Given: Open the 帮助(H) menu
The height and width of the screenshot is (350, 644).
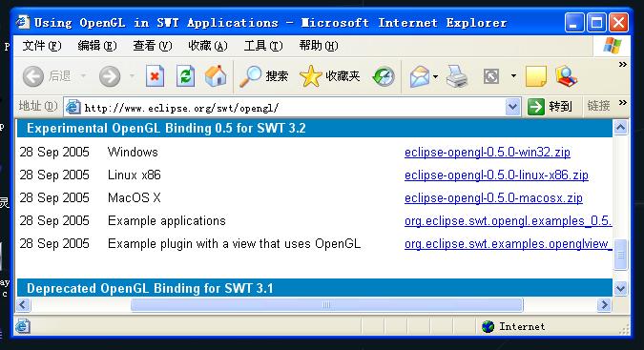Looking at the screenshot, I should pos(319,46).
